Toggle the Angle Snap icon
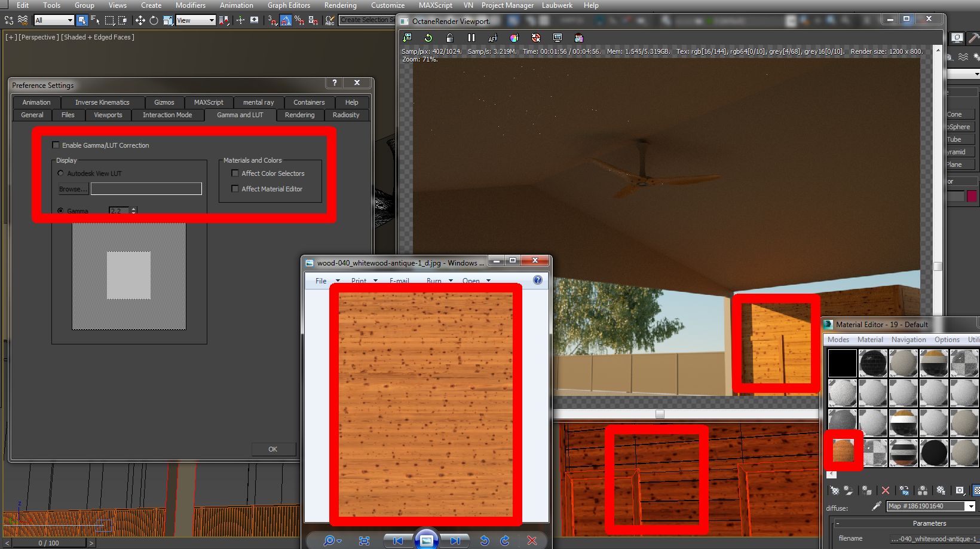This screenshot has height=549, width=980. point(286,20)
